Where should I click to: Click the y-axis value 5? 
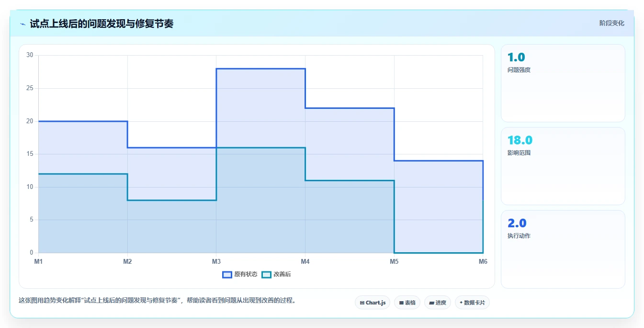click(32, 220)
